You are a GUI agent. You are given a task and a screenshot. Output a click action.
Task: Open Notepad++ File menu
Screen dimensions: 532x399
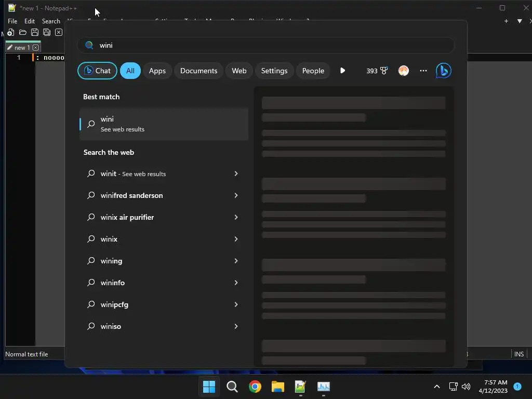coord(12,21)
